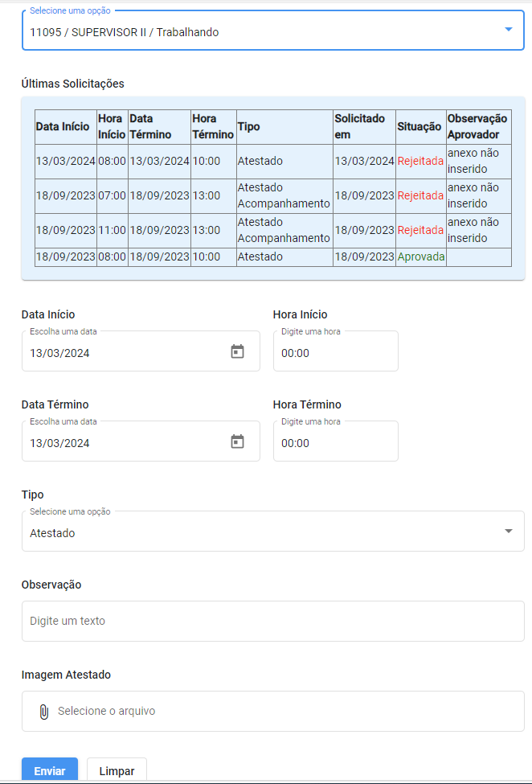The image size is (532, 784).
Task: Select the Aprovada status cell
Action: tap(420, 257)
